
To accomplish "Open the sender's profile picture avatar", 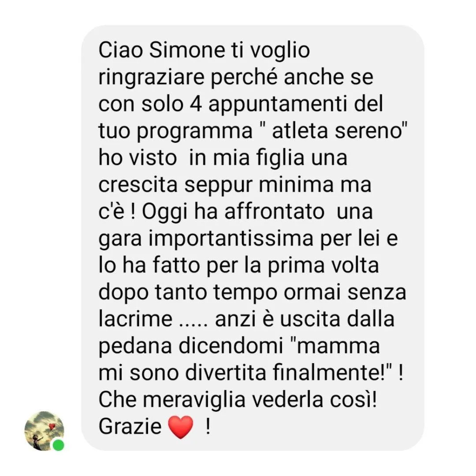I will (45, 431).
